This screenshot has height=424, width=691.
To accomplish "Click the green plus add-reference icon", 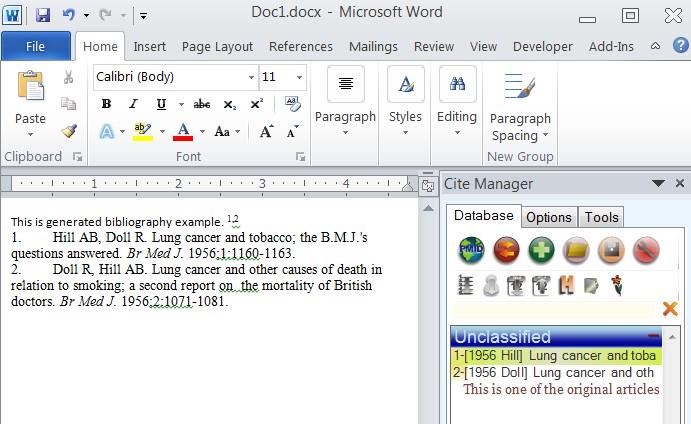I will click(541, 250).
